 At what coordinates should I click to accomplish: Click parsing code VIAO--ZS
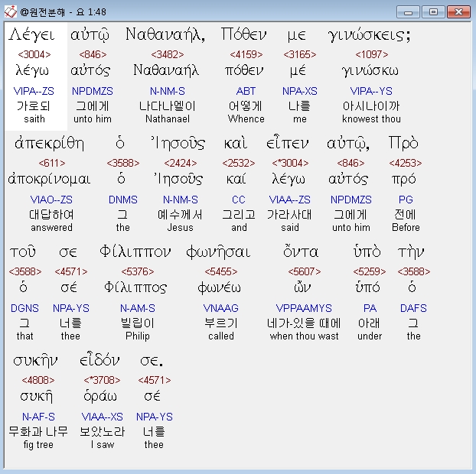tap(51, 200)
